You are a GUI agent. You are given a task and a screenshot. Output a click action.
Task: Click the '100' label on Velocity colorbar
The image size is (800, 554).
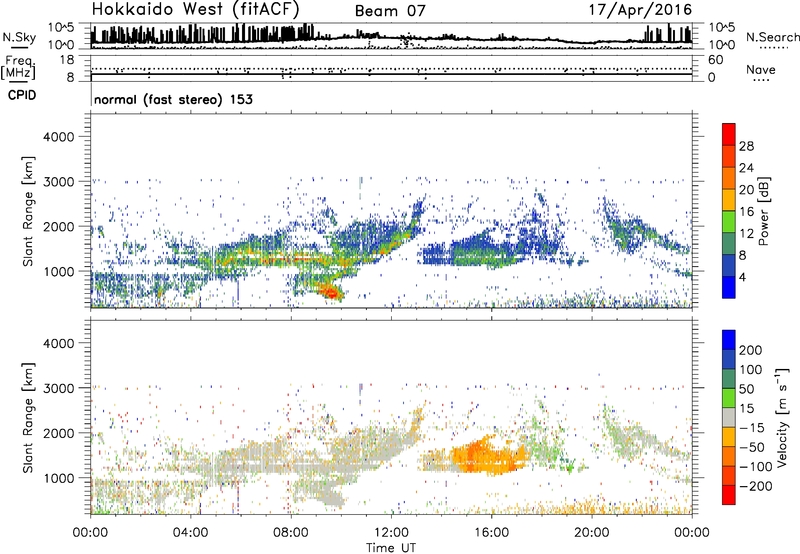coord(751,370)
